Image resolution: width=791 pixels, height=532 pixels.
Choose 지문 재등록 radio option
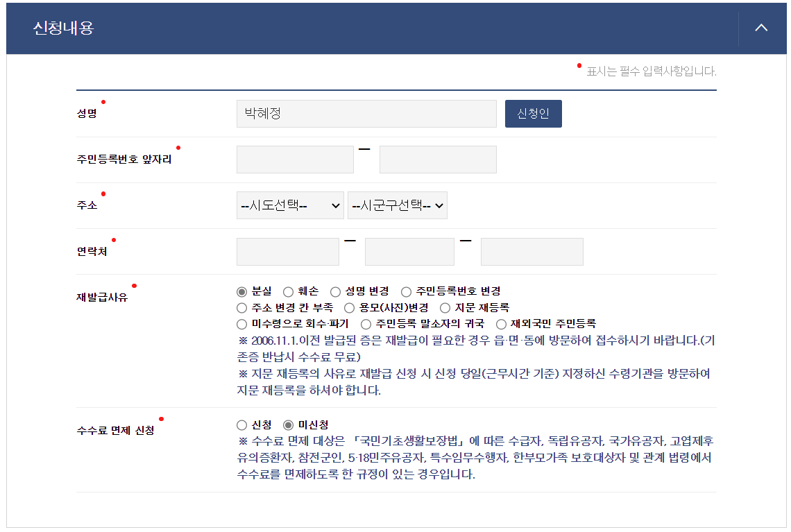(445, 307)
